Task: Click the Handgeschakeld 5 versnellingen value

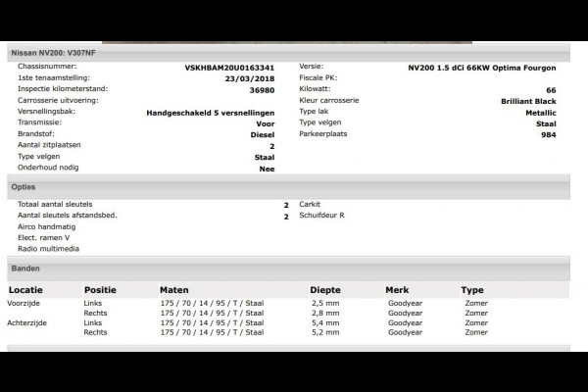Action: click(211, 113)
